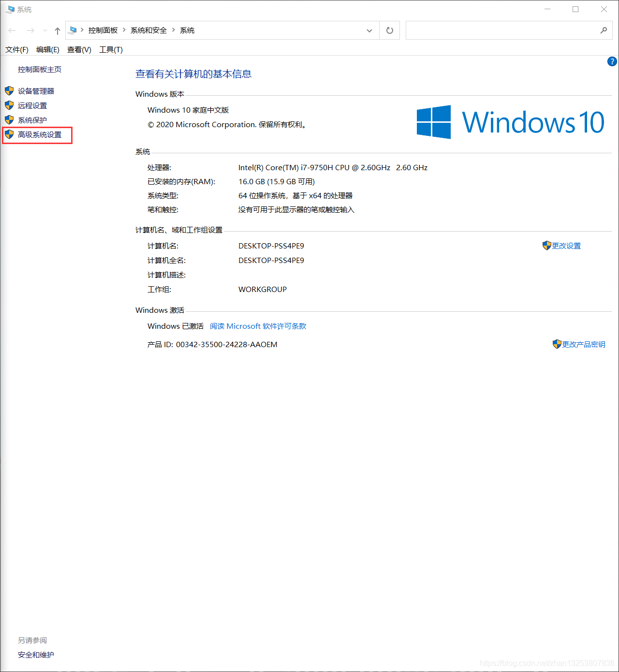
Task: Click the 已安装的内存(RAM): label
Action: tap(181, 181)
